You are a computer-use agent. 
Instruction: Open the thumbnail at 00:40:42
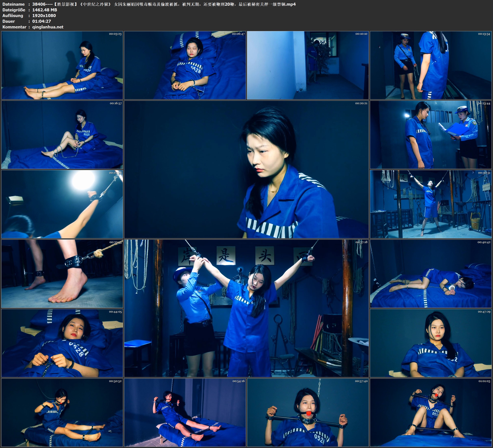tap(430, 273)
